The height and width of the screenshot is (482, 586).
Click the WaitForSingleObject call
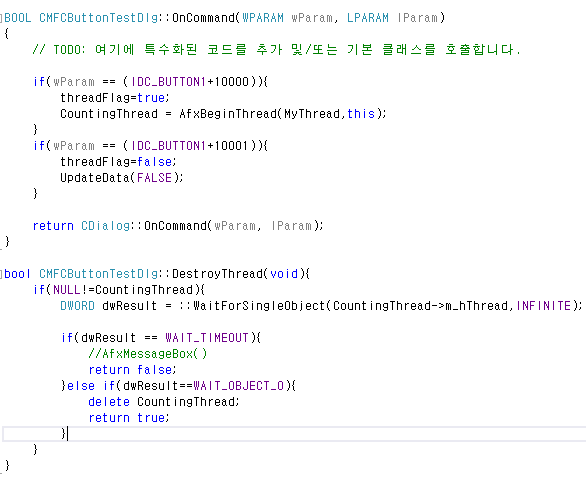click(259, 306)
